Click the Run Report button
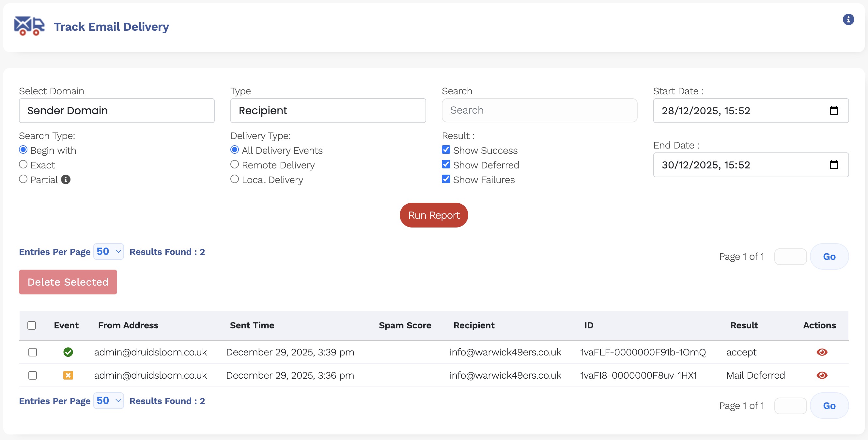This screenshot has width=868, height=440. click(434, 215)
